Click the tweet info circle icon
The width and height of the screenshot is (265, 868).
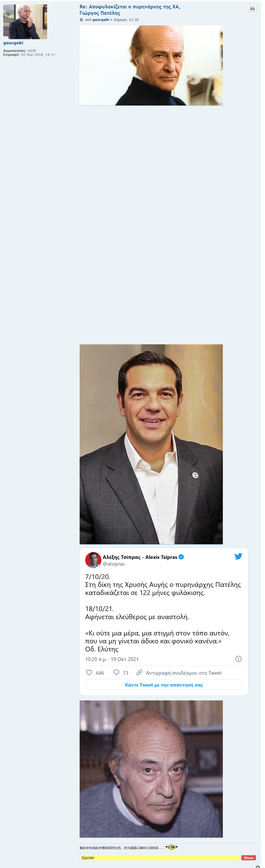coord(238,659)
